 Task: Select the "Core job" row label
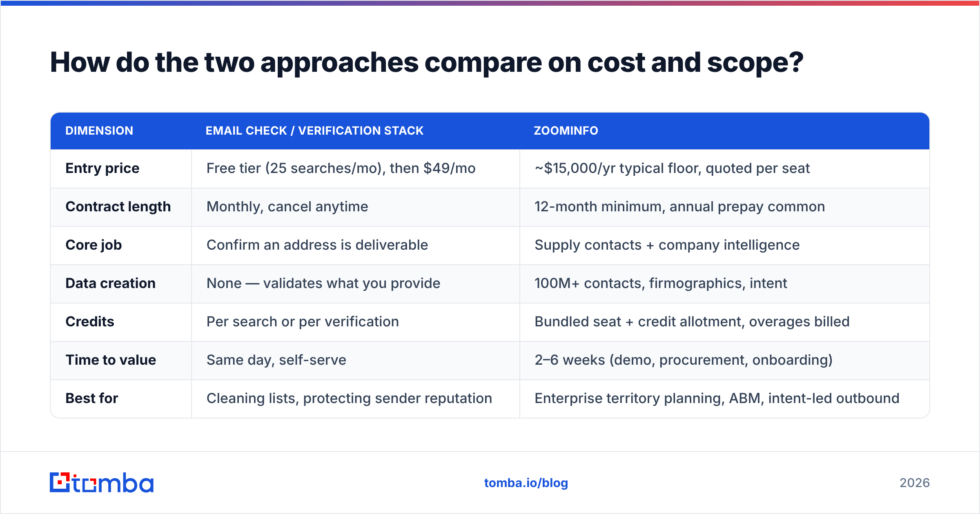(x=94, y=245)
